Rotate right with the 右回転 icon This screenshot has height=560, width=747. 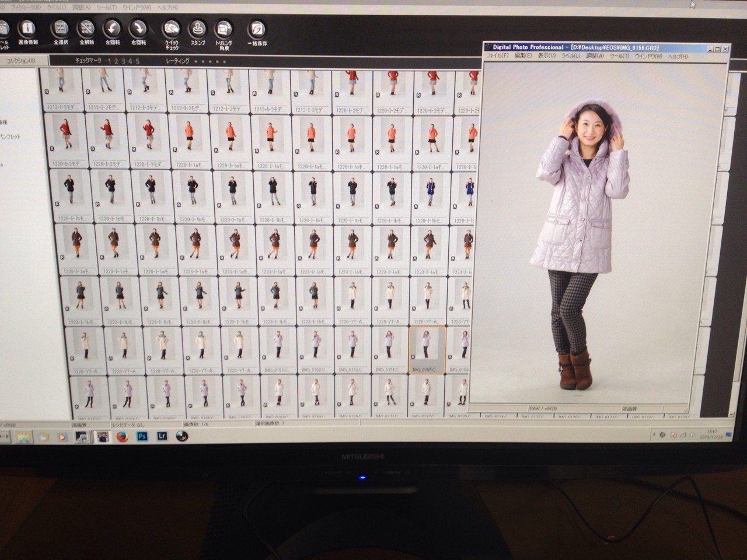coord(138,33)
